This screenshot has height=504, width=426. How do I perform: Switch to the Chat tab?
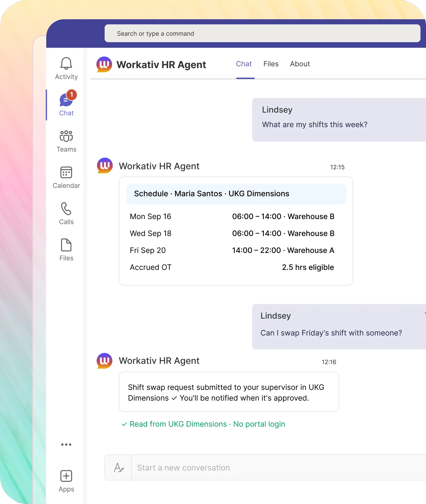(244, 64)
